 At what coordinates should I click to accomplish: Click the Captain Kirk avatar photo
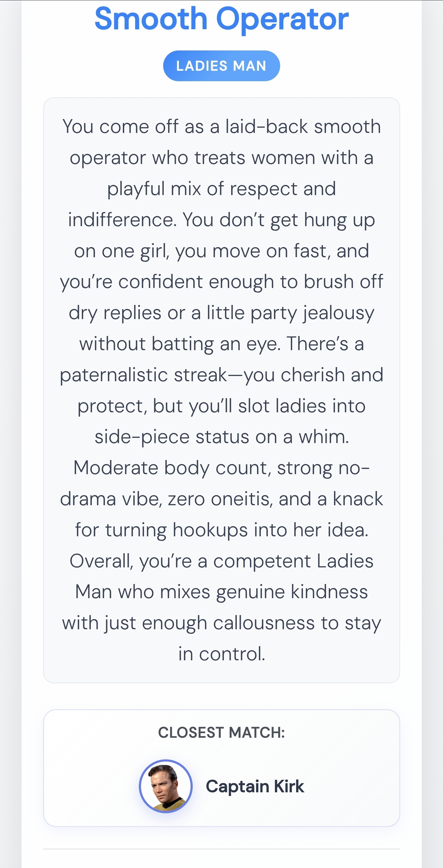click(166, 786)
